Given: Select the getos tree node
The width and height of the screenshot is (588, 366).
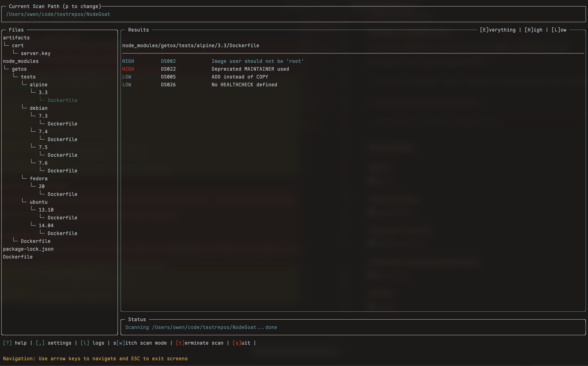Looking at the screenshot, I should point(19,69).
